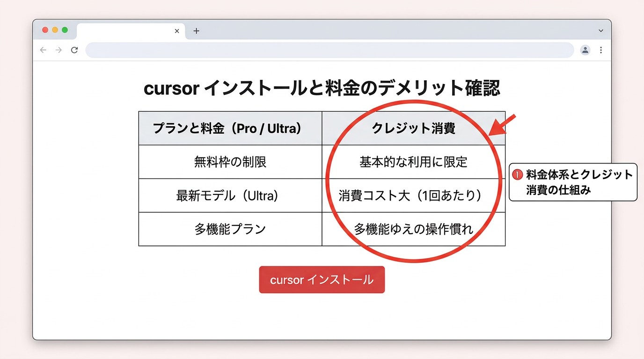Viewport: 644px width, 359px height.
Task: Open the three-dot browser menu
Action: [x=601, y=50]
